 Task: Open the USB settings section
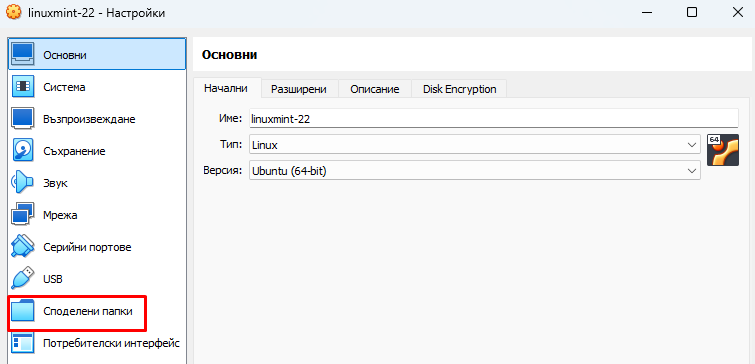click(97, 279)
